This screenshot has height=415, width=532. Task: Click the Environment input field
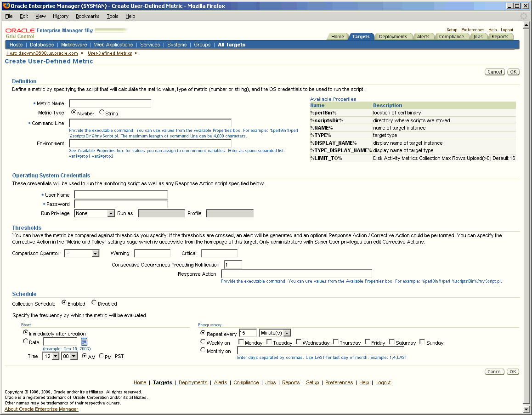point(150,143)
